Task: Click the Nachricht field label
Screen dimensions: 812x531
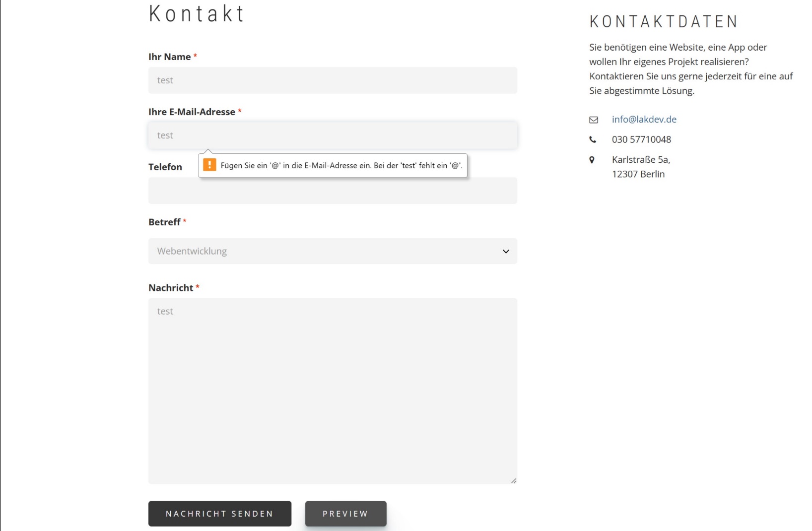Action: [x=171, y=288]
